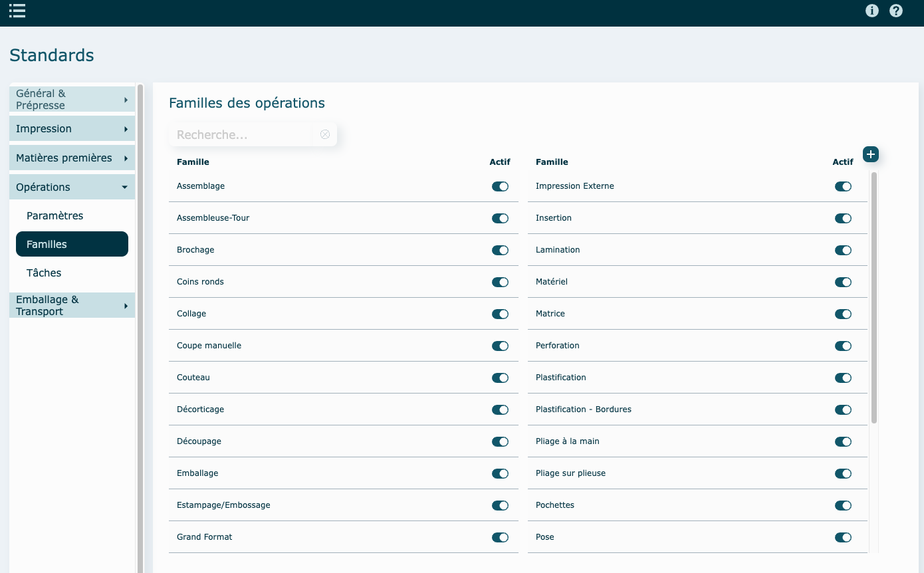Expand the Matières premières section
Screen dimensions: 924x573
pos(72,158)
